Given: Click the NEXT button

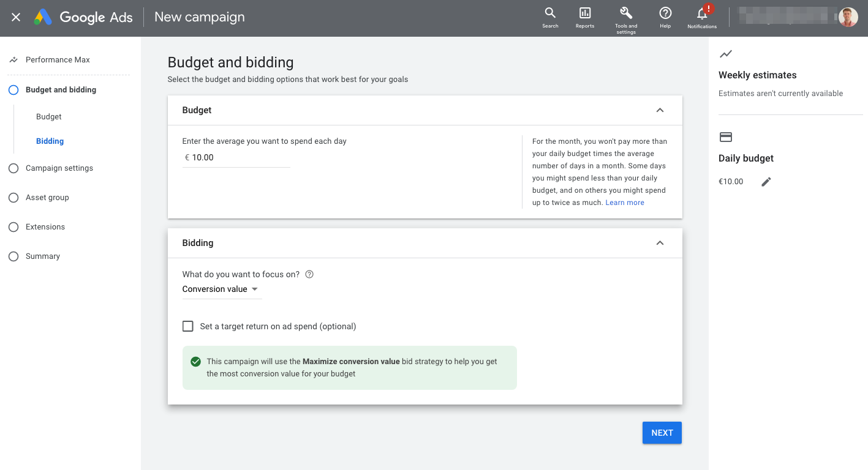Looking at the screenshot, I should (662, 433).
